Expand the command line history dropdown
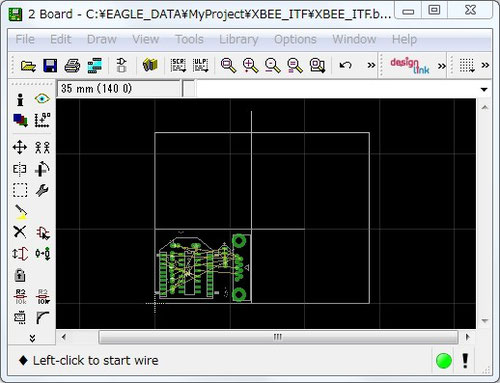The height and width of the screenshot is (383, 500). click(484, 89)
